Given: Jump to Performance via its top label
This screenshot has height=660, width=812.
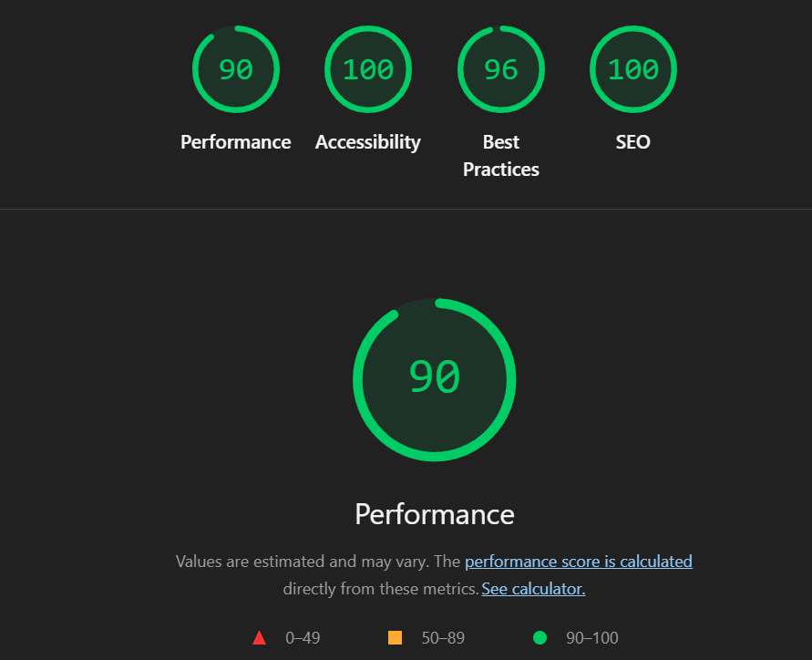Looking at the screenshot, I should 235,142.
